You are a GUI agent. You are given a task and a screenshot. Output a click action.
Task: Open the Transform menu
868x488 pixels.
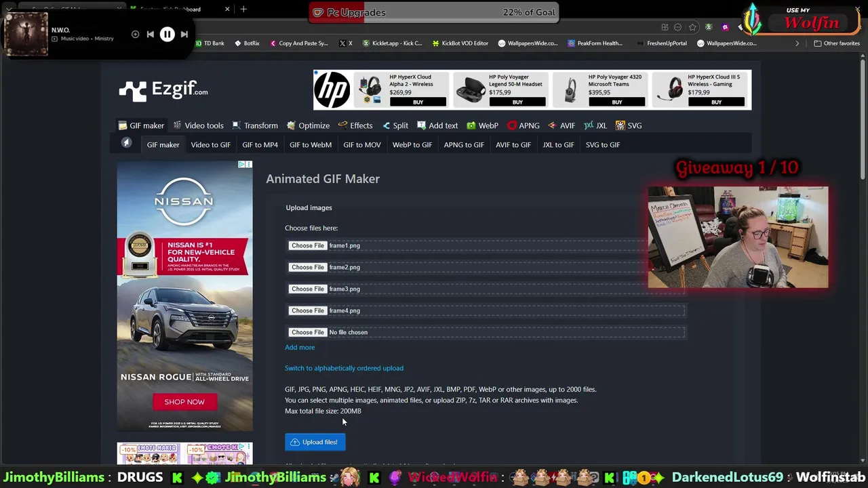[x=255, y=125]
